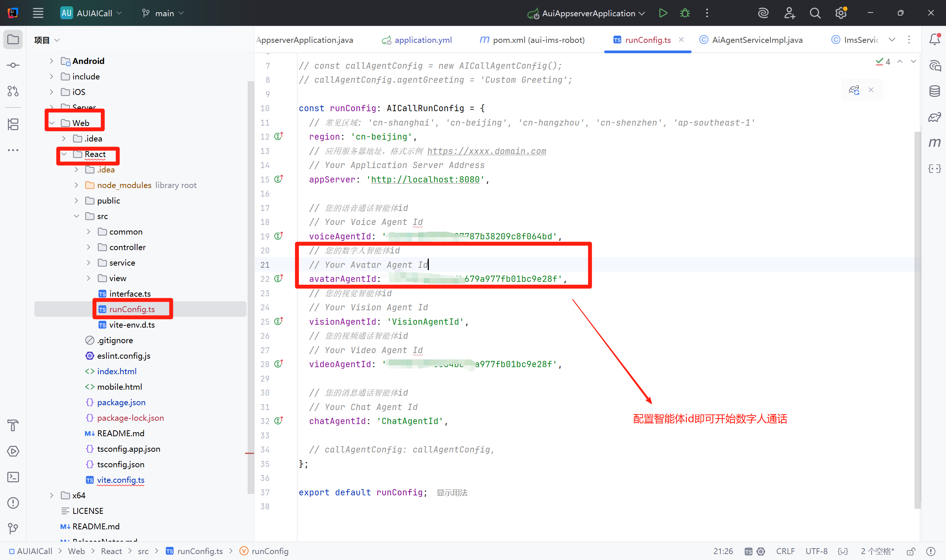Open the Gradle tool window
The image size is (946, 560).
[x=935, y=117]
